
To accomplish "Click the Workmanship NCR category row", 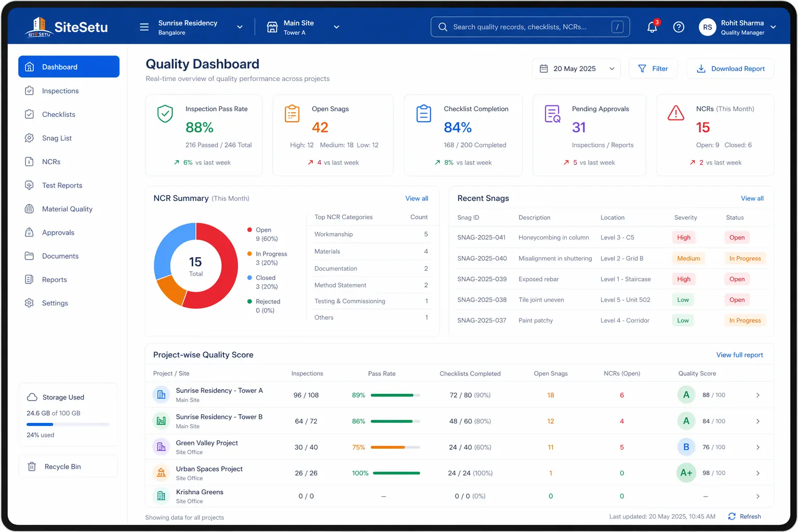I will (x=371, y=234).
